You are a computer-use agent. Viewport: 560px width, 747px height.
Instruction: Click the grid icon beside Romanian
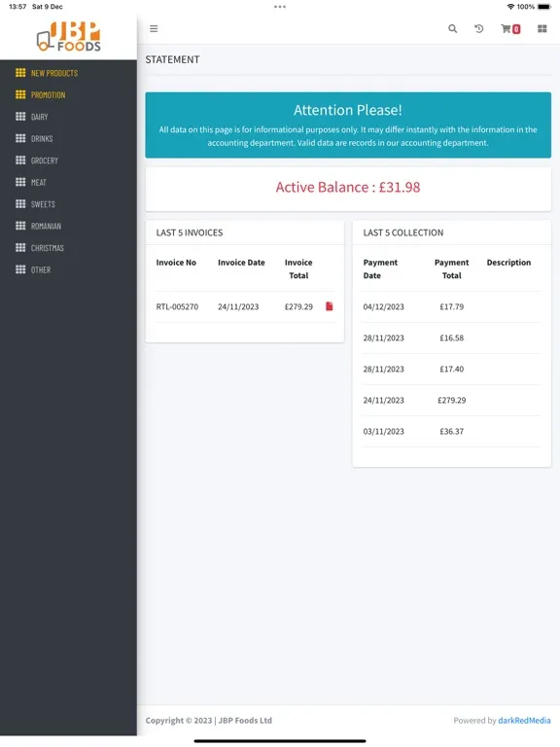[x=20, y=226]
